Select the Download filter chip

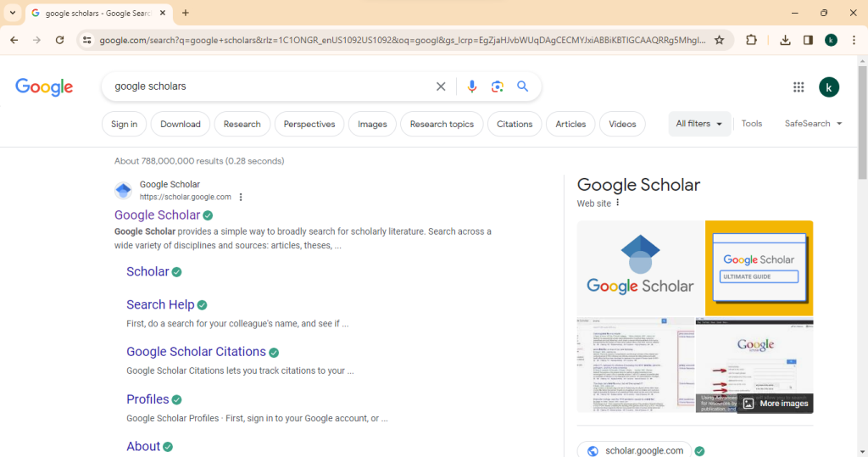tap(181, 124)
